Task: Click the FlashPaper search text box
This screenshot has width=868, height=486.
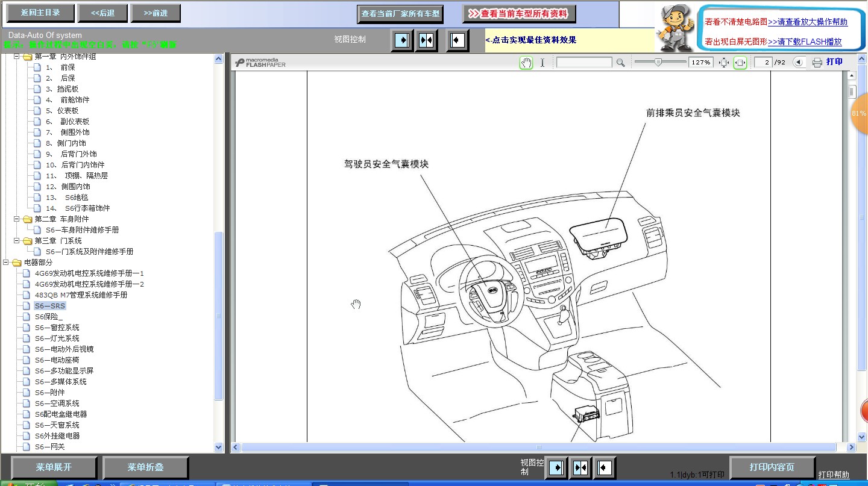Action: point(584,62)
